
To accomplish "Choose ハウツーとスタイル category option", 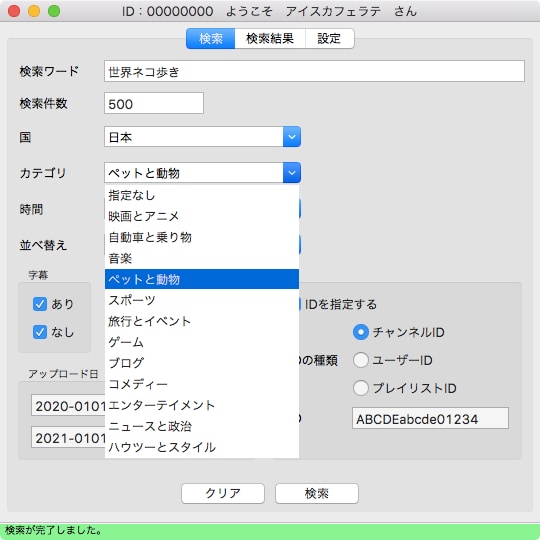I will coord(202,447).
